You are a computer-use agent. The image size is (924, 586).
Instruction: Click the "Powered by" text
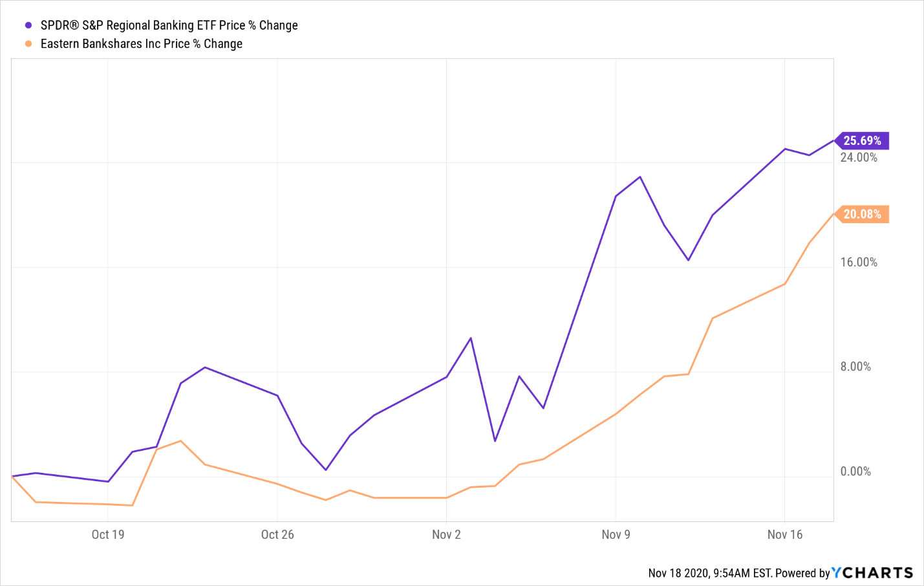(802, 574)
